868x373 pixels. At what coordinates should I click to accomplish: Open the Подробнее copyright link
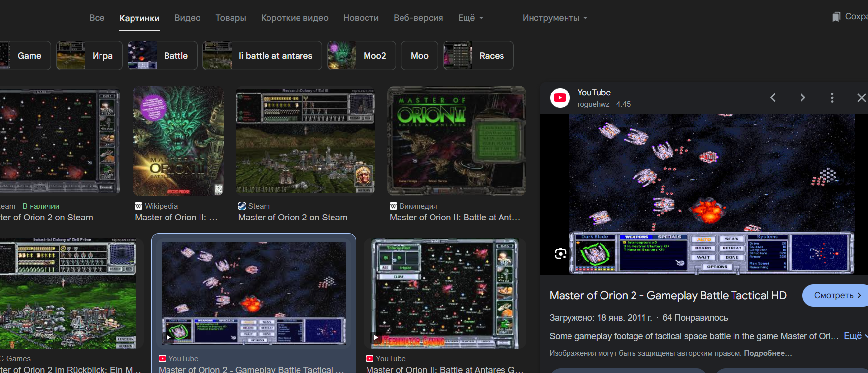click(768, 353)
